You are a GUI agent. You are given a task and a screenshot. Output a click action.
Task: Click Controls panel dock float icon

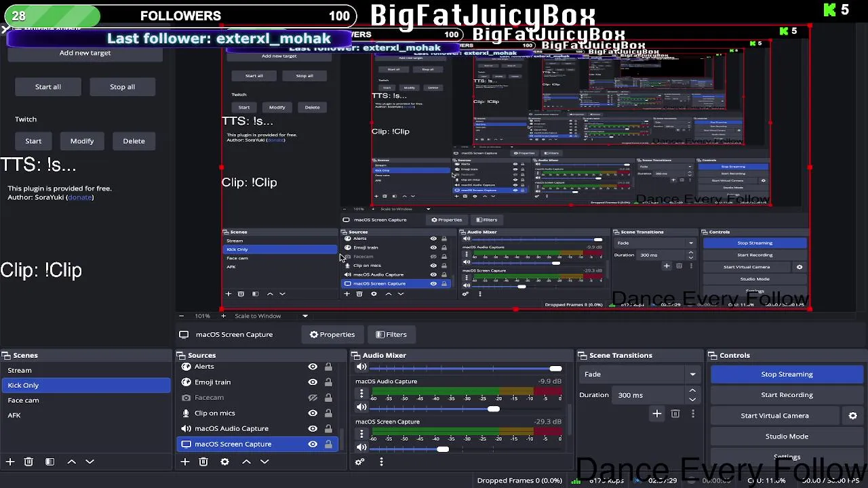click(713, 355)
